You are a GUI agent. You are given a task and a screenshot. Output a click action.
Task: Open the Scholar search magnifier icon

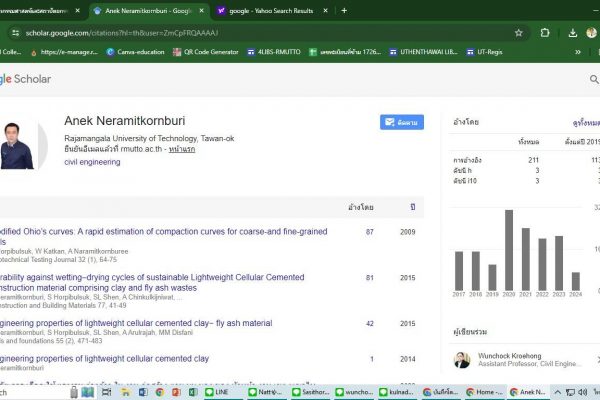coord(594,79)
